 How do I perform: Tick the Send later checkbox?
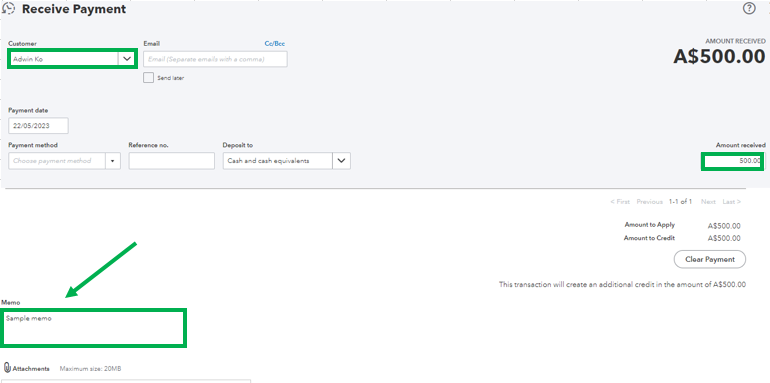tap(148, 78)
